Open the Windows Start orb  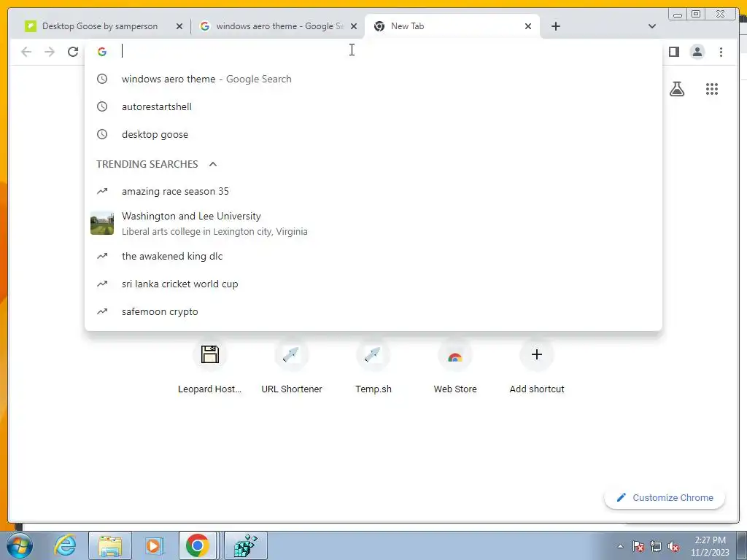[19, 545]
